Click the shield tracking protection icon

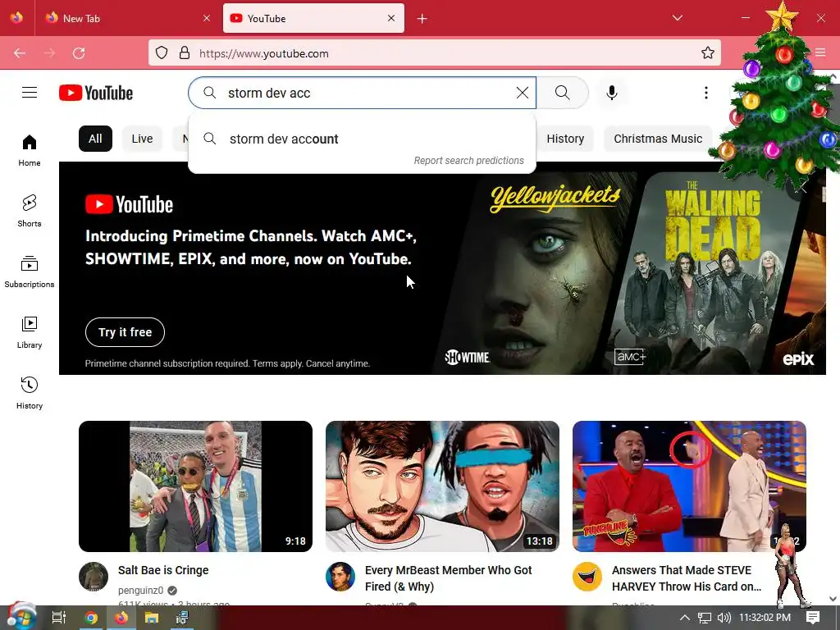coord(162,53)
